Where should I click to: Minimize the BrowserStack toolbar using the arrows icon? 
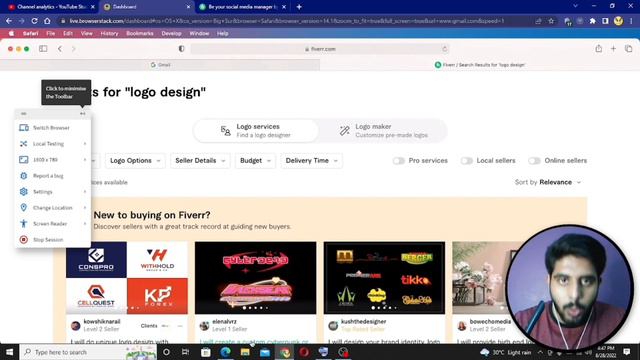[83, 113]
